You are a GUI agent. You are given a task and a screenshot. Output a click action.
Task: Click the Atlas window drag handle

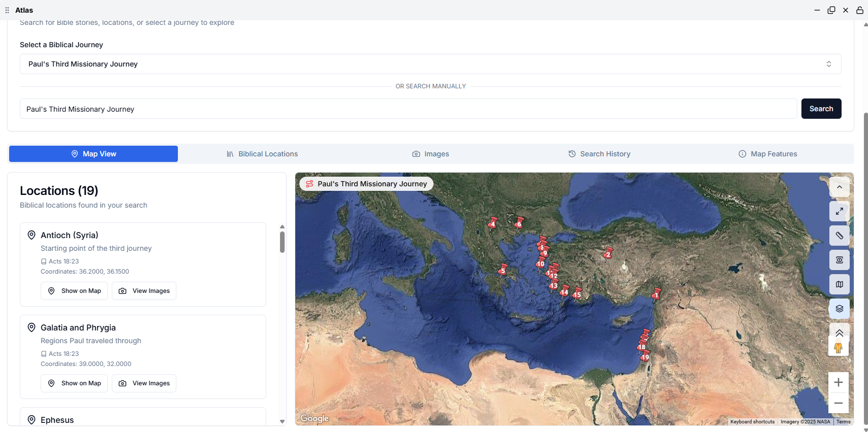(x=7, y=10)
